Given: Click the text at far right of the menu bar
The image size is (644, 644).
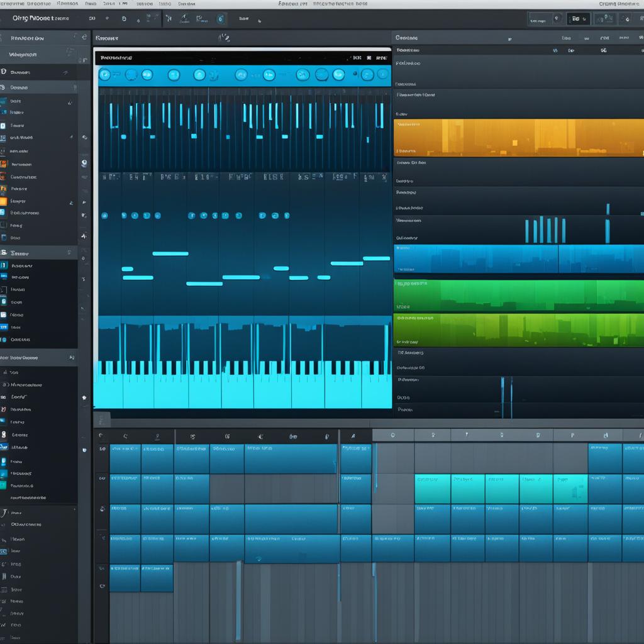Looking at the screenshot, I should 619,4.
